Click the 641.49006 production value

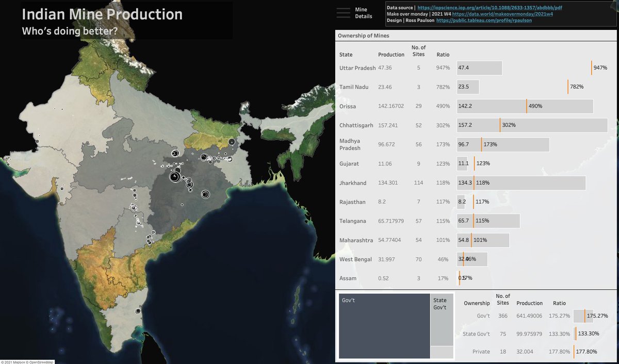click(x=530, y=316)
